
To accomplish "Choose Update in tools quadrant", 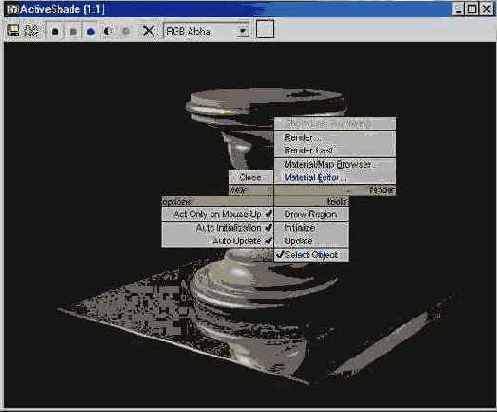I will (311, 241).
